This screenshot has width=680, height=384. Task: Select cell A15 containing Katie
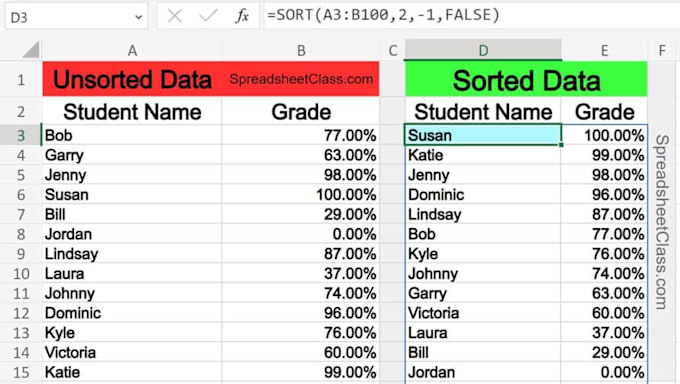[132, 372]
